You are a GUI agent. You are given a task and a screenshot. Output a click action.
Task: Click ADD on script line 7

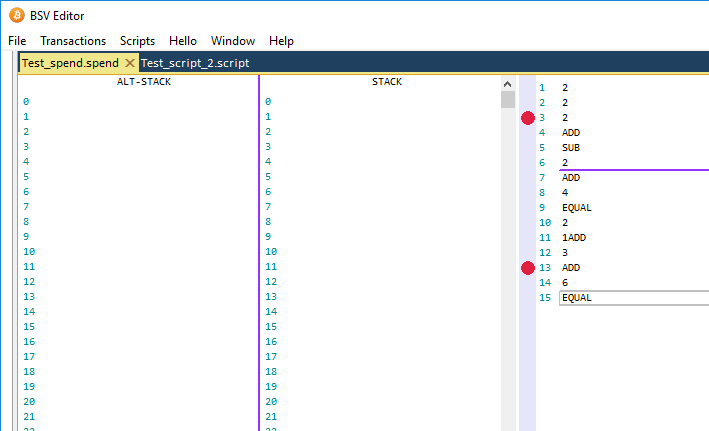coord(571,178)
